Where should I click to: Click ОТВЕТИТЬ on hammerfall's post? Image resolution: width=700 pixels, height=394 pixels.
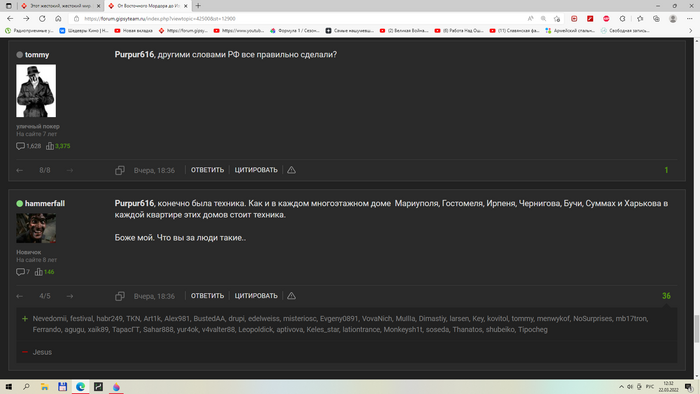tap(208, 296)
